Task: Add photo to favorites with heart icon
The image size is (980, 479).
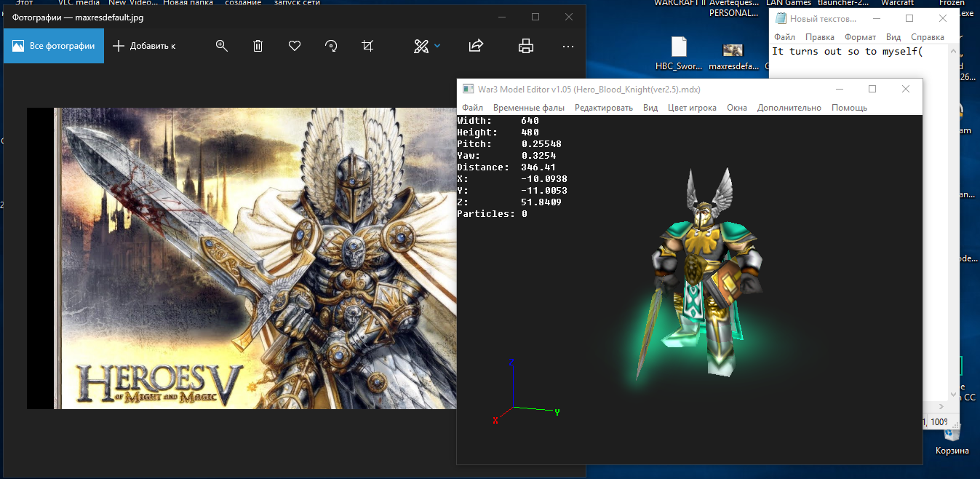Action: [295, 46]
